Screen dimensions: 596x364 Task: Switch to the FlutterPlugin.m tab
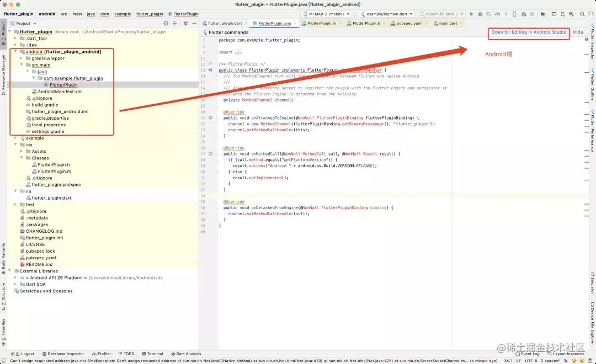coord(322,23)
